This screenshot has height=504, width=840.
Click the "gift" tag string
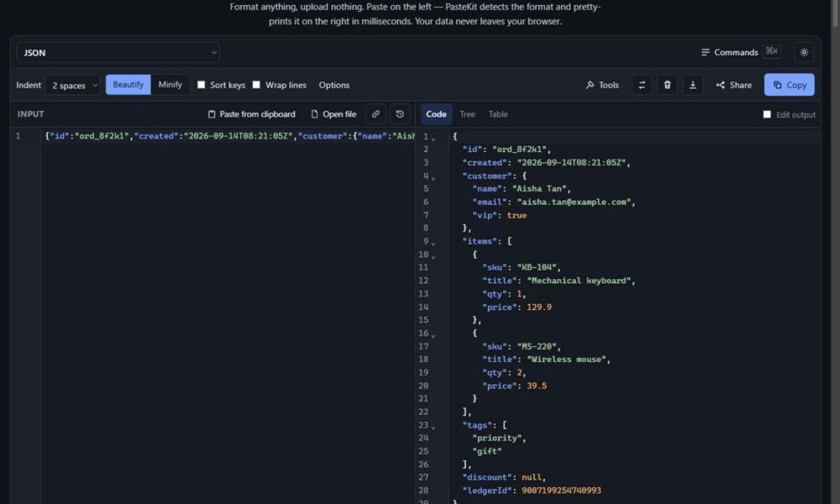486,451
